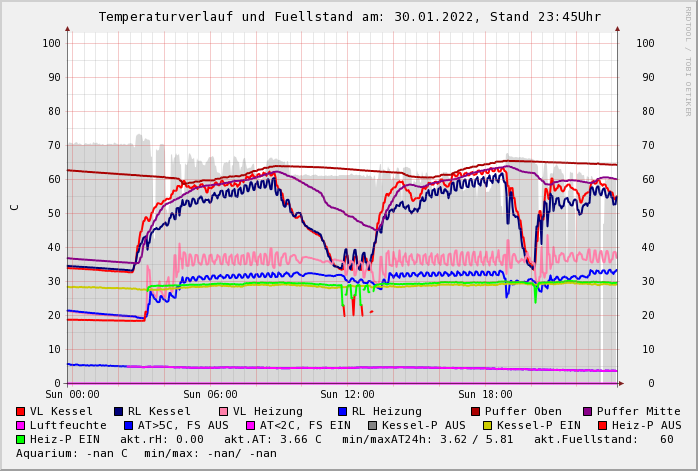This screenshot has height=471, width=698.
Task: Click the Sun 12:00 time axis label
Action: pyautogui.click(x=347, y=395)
